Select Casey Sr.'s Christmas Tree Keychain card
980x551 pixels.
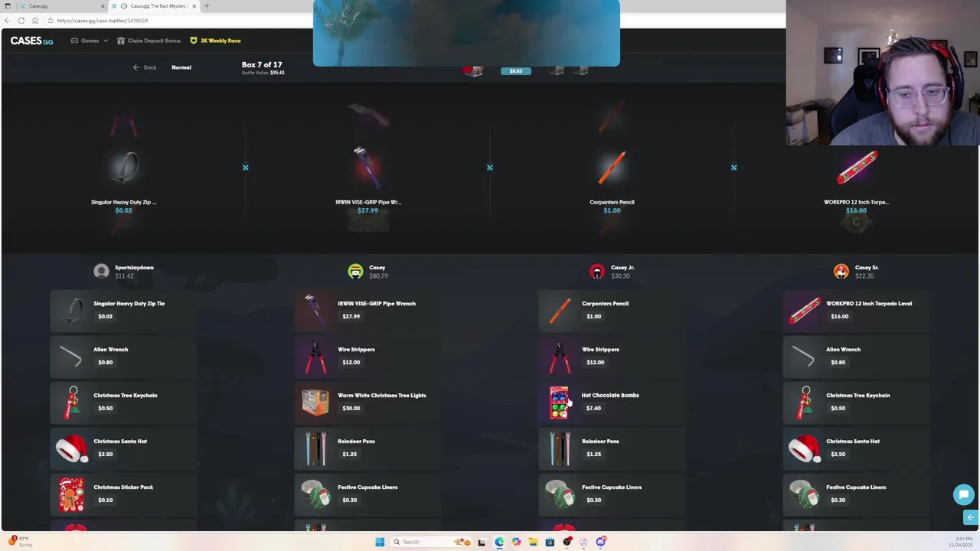coord(856,402)
